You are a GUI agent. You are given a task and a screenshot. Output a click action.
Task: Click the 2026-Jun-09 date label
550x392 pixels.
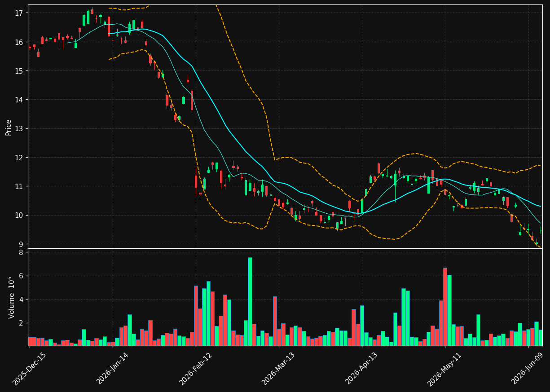pyautogui.click(x=528, y=369)
